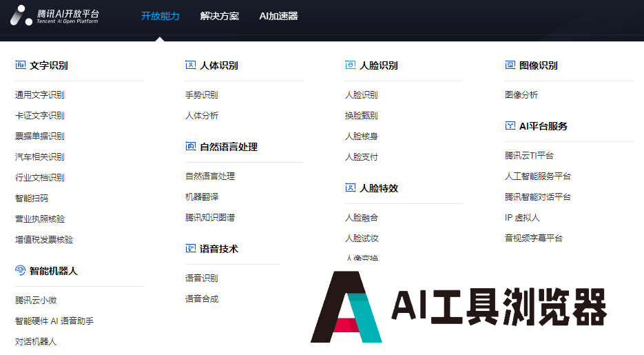This screenshot has height=355, width=644.
Task: Go to 人脸支付
Action: (x=362, y=157)
